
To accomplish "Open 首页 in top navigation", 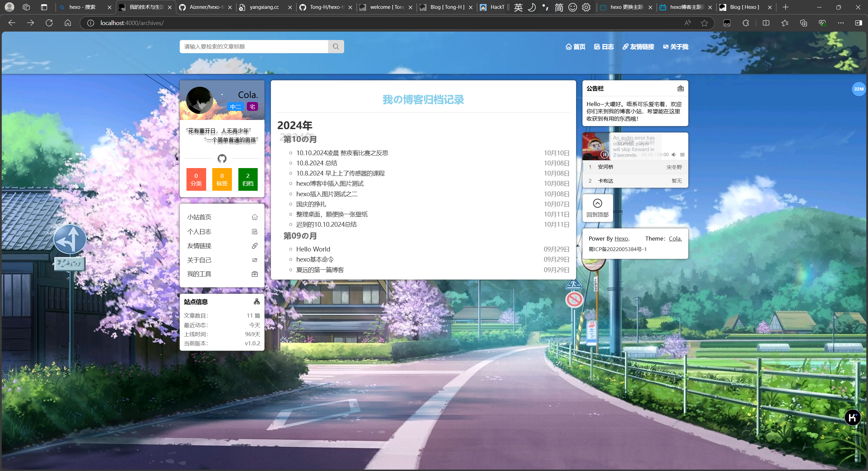I will [x=576, y=47].
